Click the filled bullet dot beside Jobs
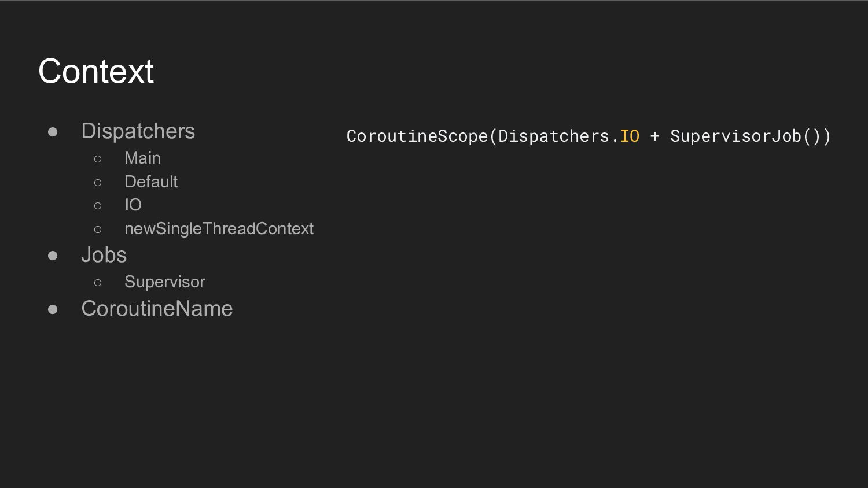 [x=53, y=256]
